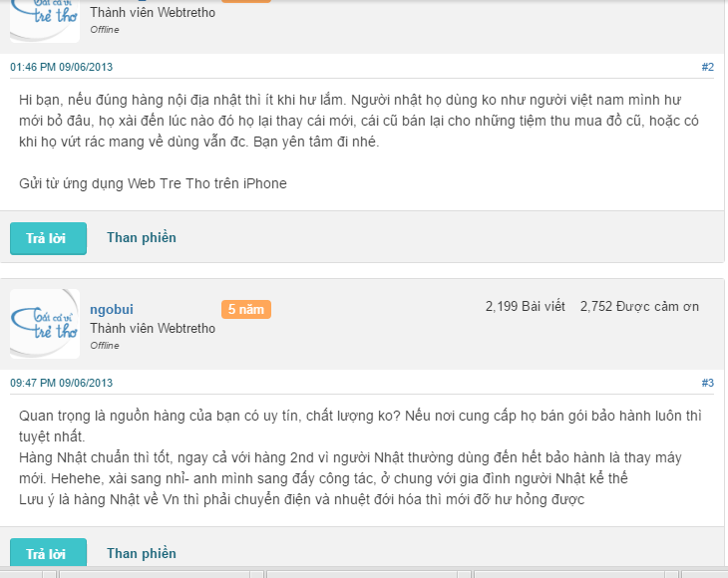The image size is (728, 578).
Task: Click timestamp '01:46 PM 09/06/2013'
Action: pyautogui.click(x=61, y=67)
